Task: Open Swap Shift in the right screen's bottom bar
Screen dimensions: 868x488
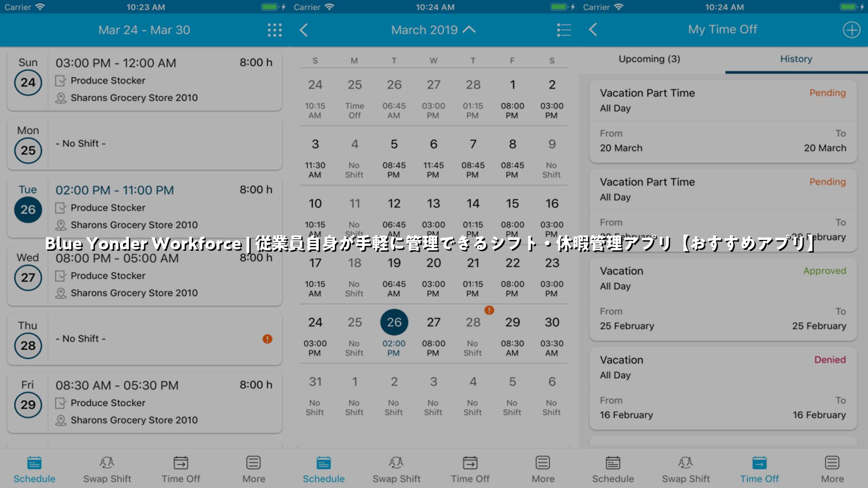Action: pos(686,470)
